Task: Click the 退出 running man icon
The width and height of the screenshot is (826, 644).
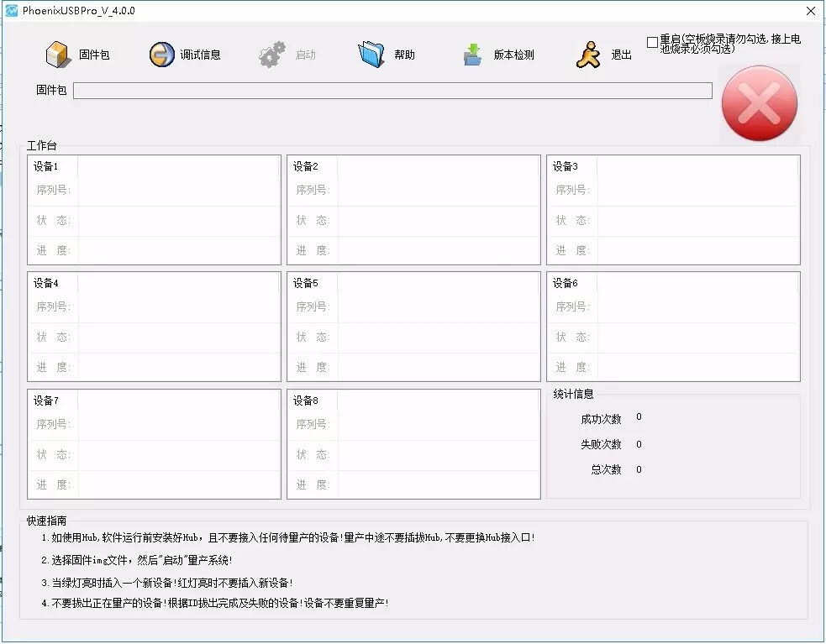Action: pyautogui.click(x=588, y=55)
